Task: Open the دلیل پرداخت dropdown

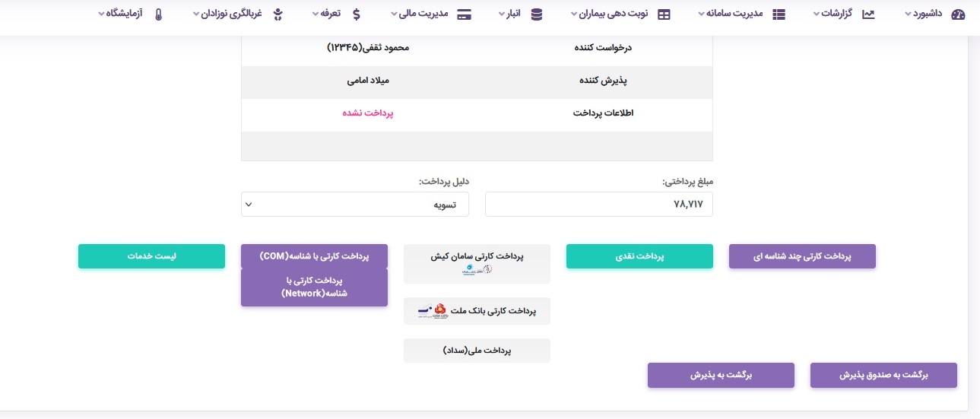Action: [x=354, y=204]
